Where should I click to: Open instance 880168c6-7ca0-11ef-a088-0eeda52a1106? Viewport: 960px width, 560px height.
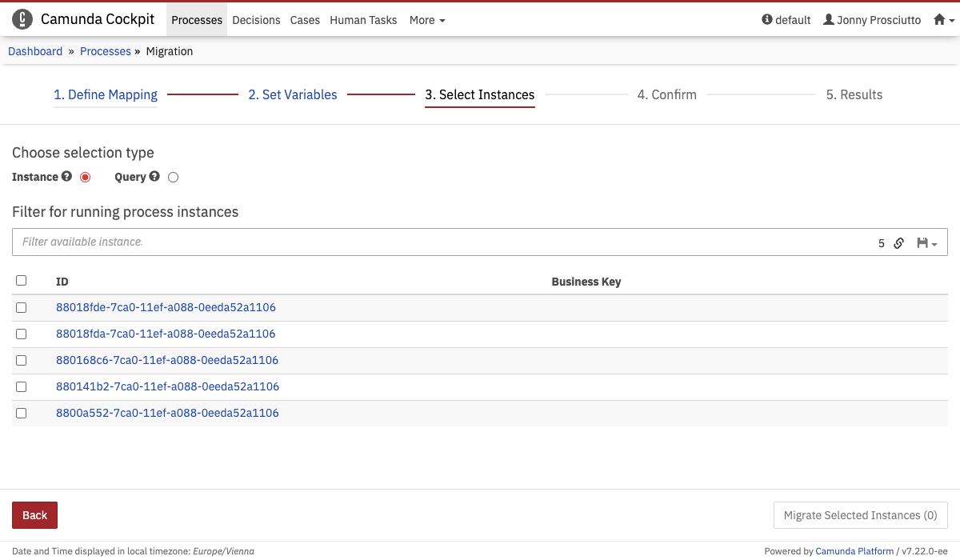pyautogui.click(x=166, y=360)
